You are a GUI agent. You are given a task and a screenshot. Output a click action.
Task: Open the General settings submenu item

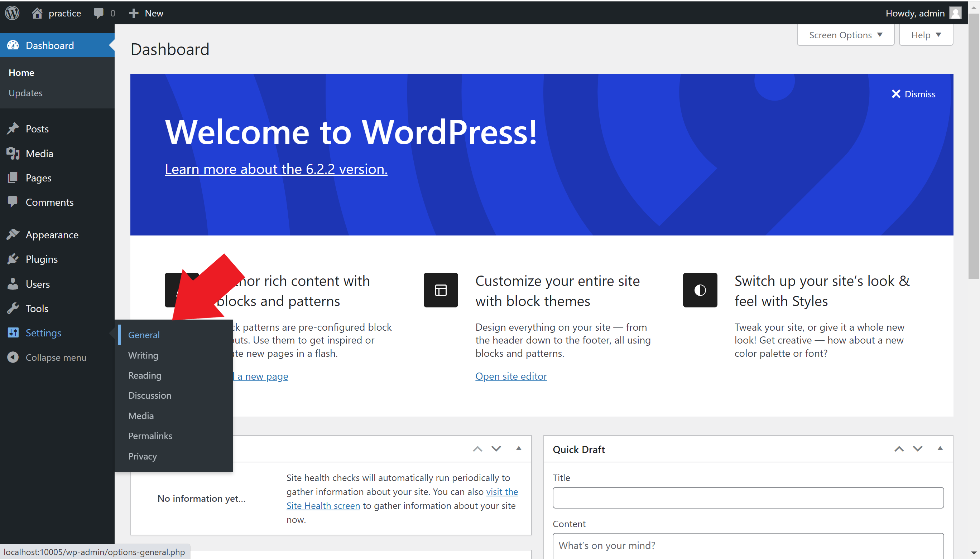tap(144, 335)
